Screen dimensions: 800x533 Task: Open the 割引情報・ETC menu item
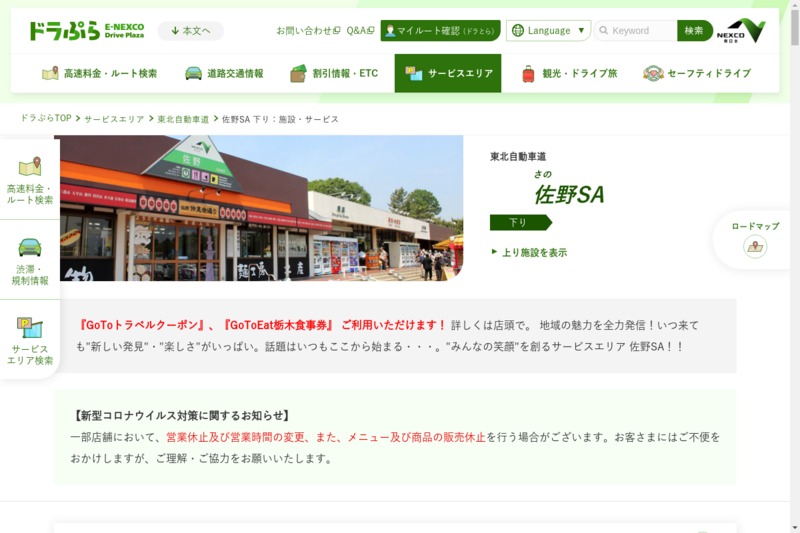[334, 73]
